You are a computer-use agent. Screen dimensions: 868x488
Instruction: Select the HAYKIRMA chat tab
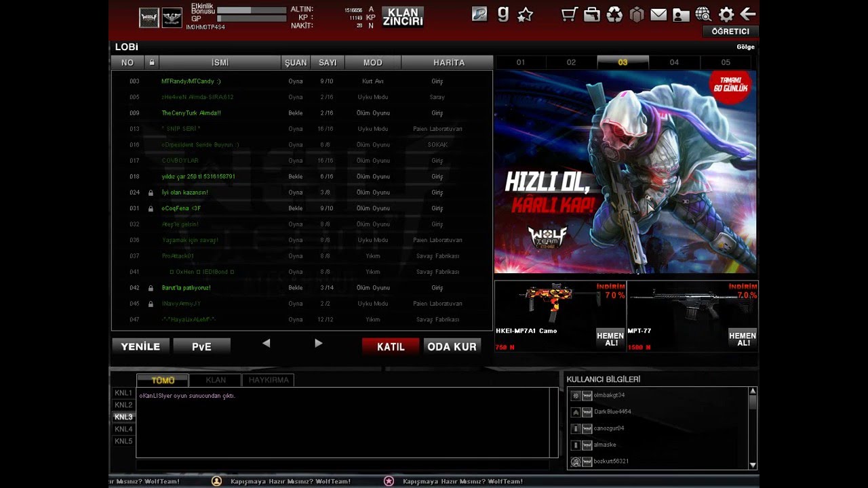pyautogui.click(x=269, y=380)
